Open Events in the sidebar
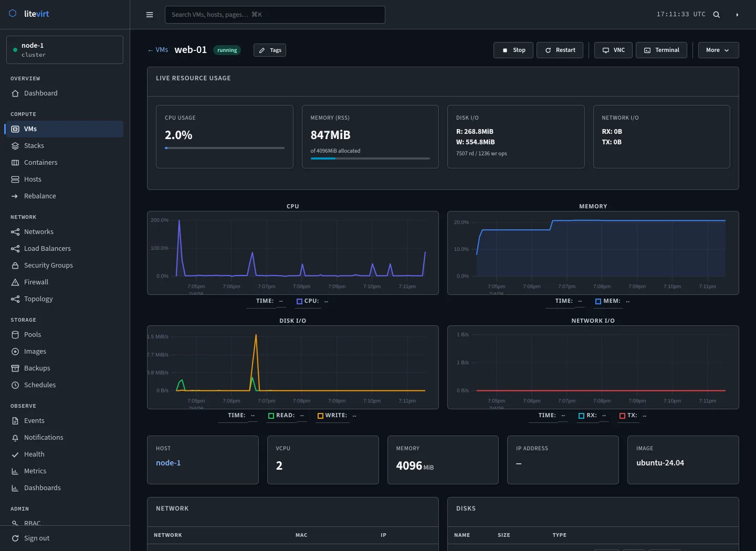 [65, 421]
